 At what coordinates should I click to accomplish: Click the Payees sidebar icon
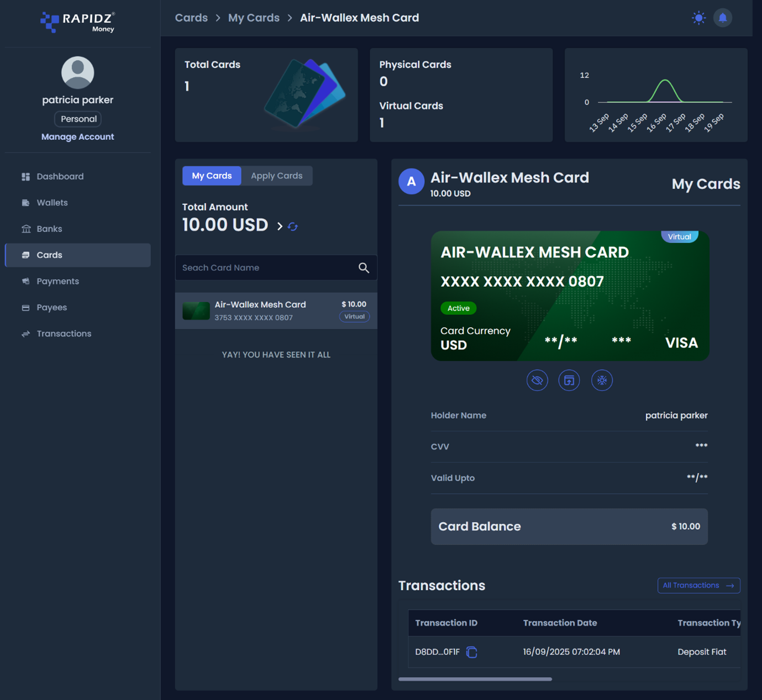click(x=25, y=308)
